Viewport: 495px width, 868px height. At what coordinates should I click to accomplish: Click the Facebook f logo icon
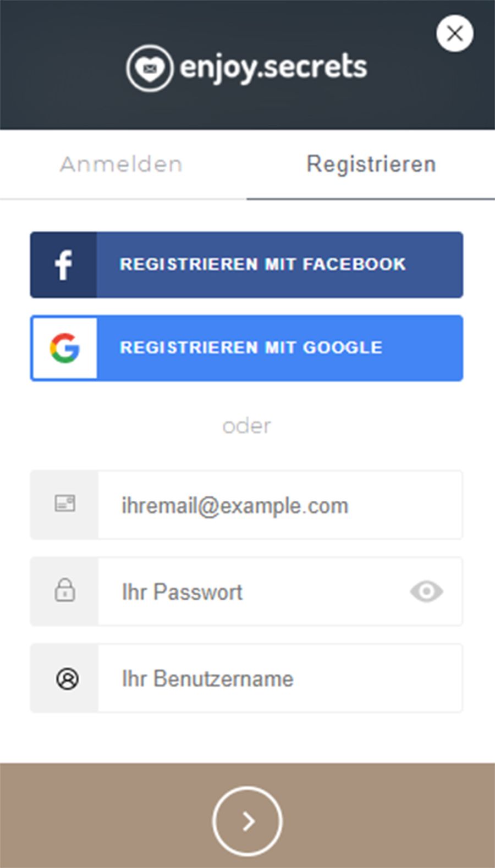click(64, 265)
